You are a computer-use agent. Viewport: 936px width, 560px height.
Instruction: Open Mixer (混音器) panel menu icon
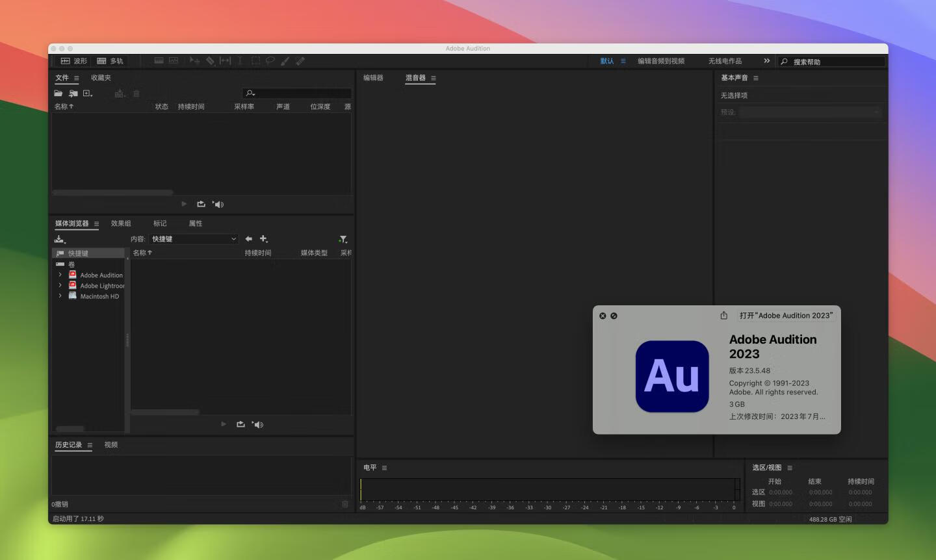tap(434, 79)
